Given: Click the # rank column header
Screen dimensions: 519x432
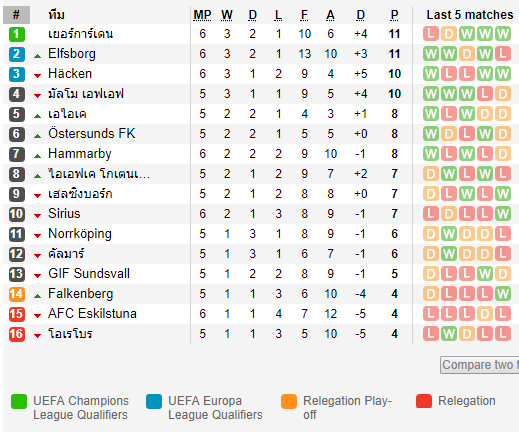Looking at the screenshot, I should click(16, 15).
